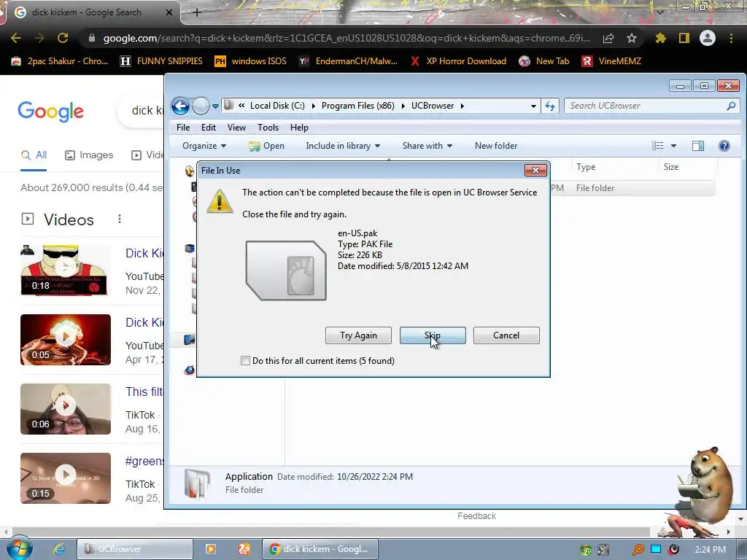Image resolution: width=747 pixels, height=560 pixels.
Task: Open Chrome three-dot menu
Action: coord(731,38)
